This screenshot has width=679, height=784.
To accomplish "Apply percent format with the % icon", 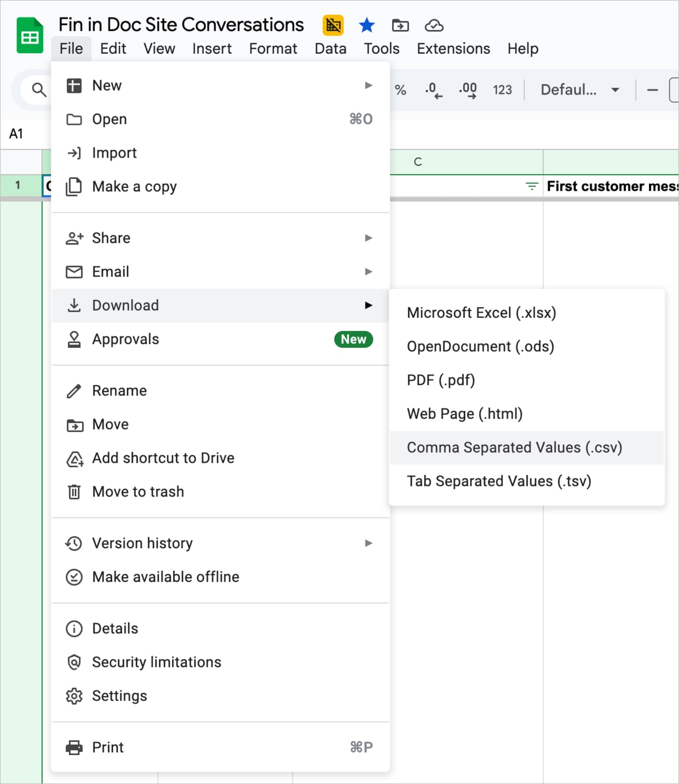I will point(402,89).
